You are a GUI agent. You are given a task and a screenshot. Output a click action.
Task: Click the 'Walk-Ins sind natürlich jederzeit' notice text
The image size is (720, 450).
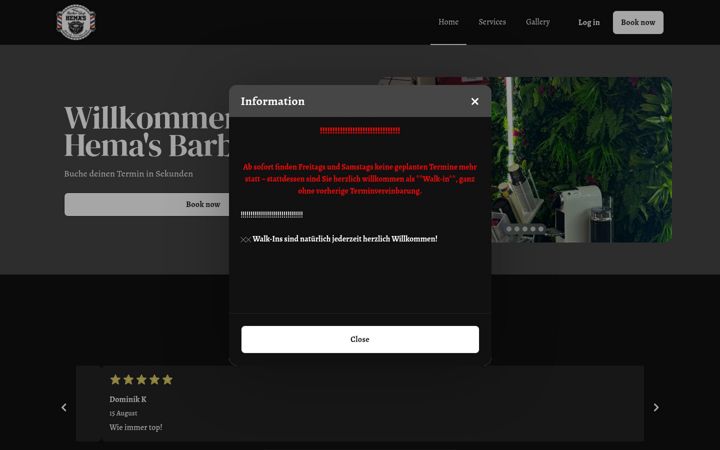pyautogui.click(x=345, y=239)
